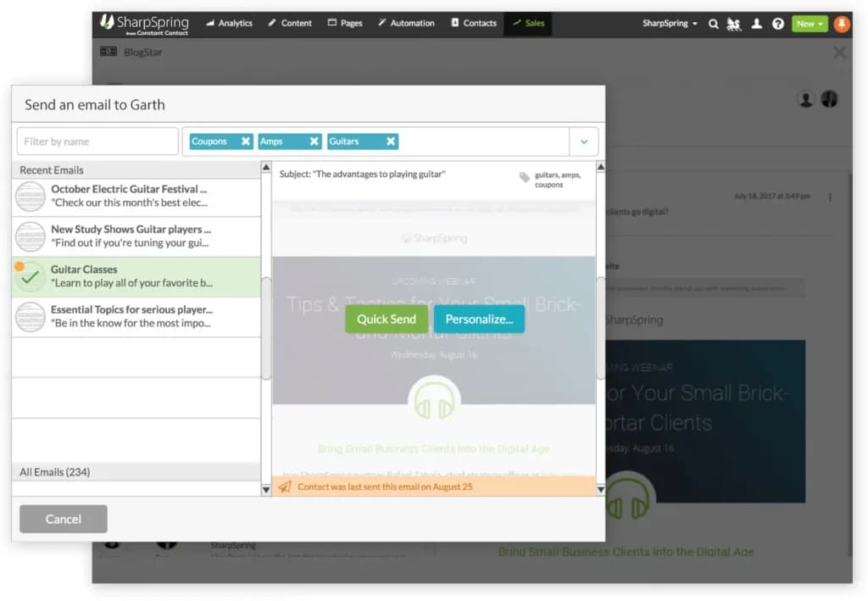Click the SharpSpring logo
The height and width of the screenshot is (601, 868).
144,25
